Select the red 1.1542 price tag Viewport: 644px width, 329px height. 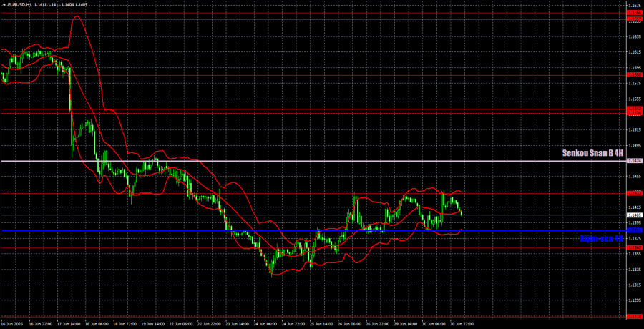pos(635,109)
